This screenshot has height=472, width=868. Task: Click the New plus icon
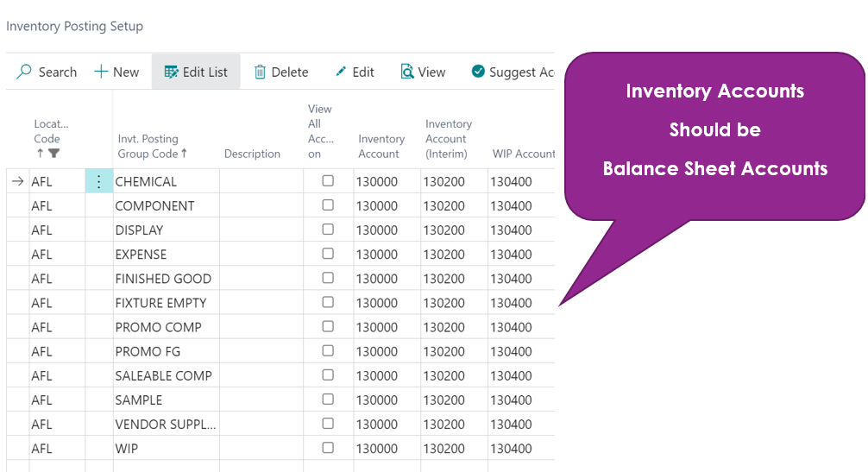[x=101, y=72]
